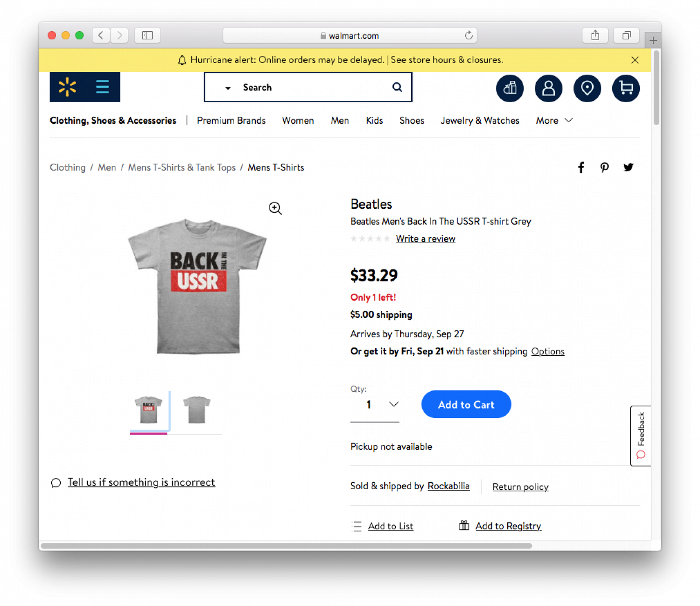
Task: Reload the walmart.com page
Action: [x=469, y=35]
